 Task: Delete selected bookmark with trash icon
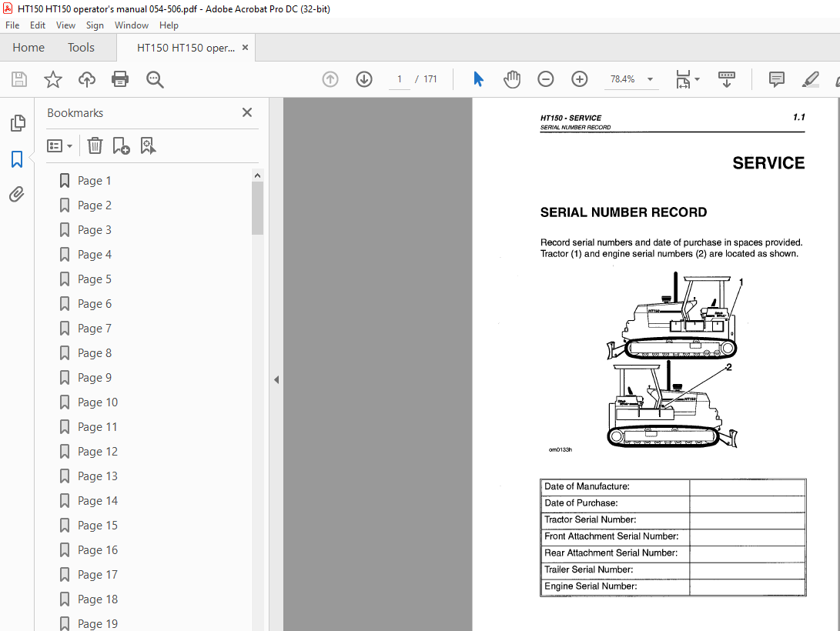pyautogui.click(x=95, y=145)
